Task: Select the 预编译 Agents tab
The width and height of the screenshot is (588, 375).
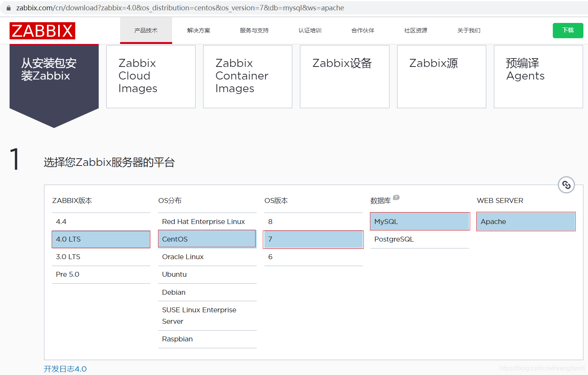Action: coord(538,76)
